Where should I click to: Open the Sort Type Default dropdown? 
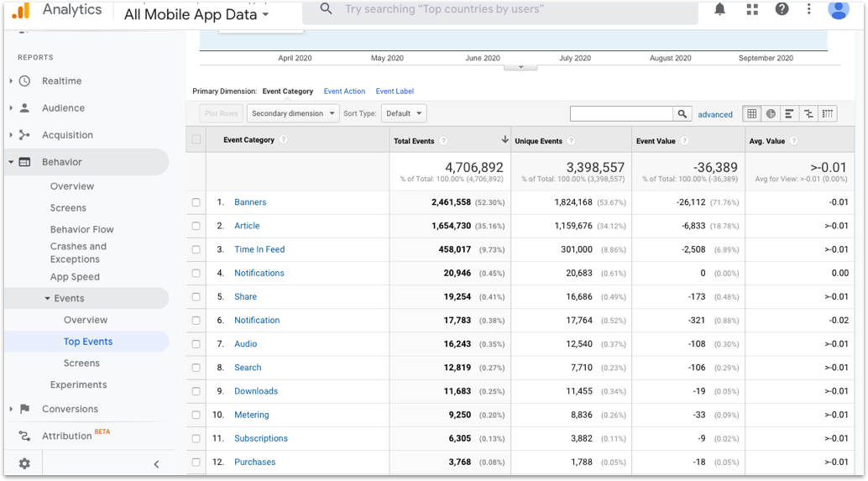[x=404, y=113]
